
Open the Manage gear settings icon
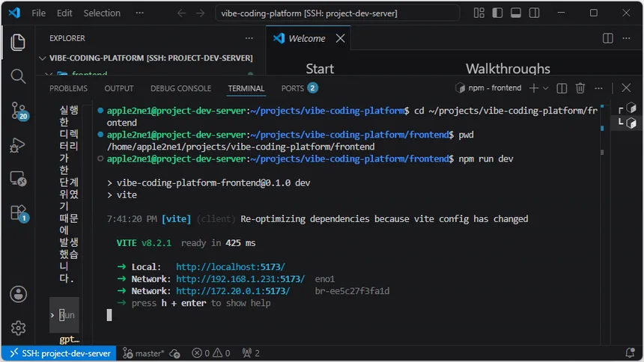tap(18, 328)
